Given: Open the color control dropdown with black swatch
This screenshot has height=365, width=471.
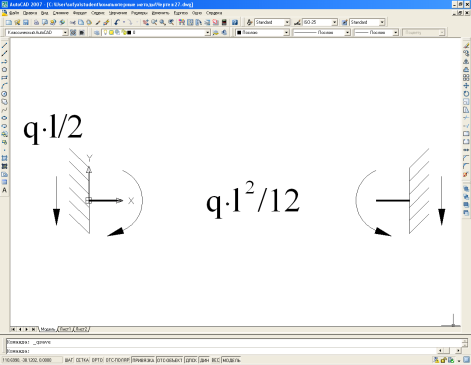Looking at the screenshot, I should click(x=262, y=32).
